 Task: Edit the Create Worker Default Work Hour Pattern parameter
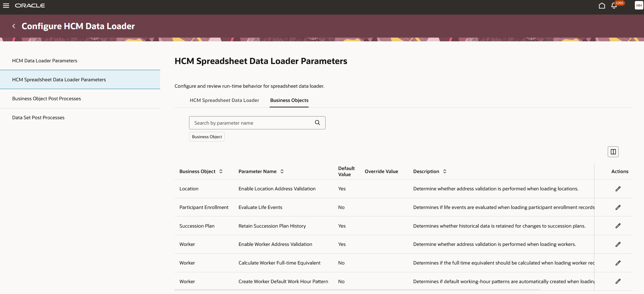click(x=618, y=281)
